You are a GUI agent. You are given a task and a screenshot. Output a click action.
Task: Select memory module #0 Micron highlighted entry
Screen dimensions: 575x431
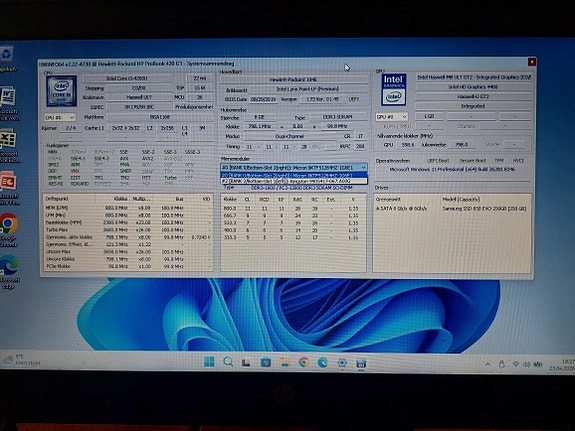pyautogui.click(x=293, y=175)
